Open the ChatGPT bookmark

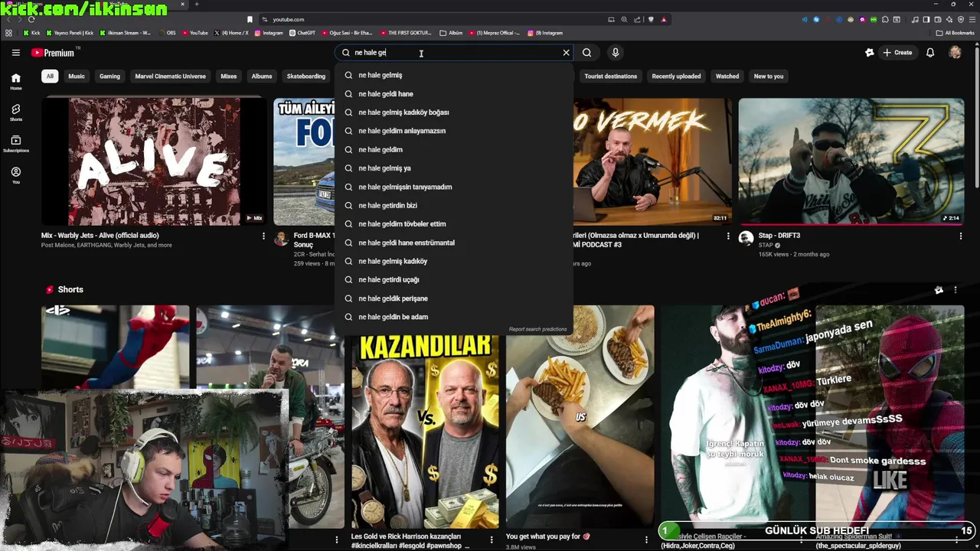(x=302, y=33)
